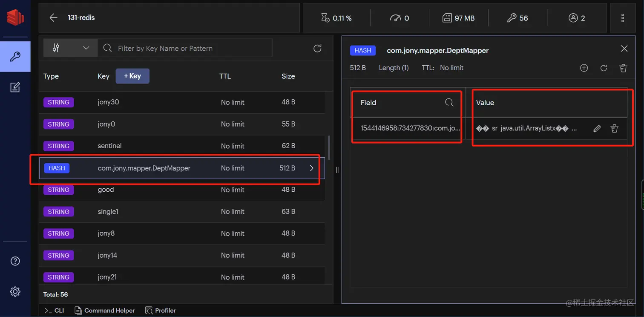This screenshot has width=644, height=317.
Task: Click the field cell starting with 1544146958
Action: pos(410,129)
